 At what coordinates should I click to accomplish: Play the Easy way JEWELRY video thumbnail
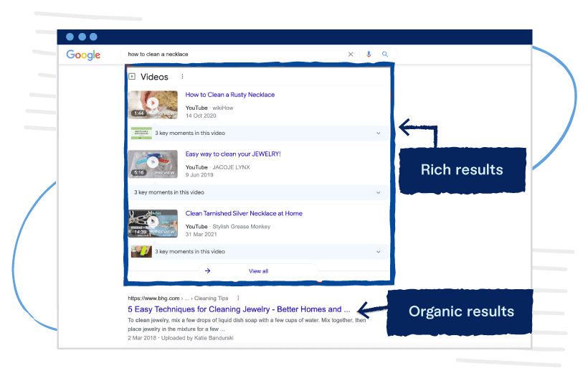[153, 164]
